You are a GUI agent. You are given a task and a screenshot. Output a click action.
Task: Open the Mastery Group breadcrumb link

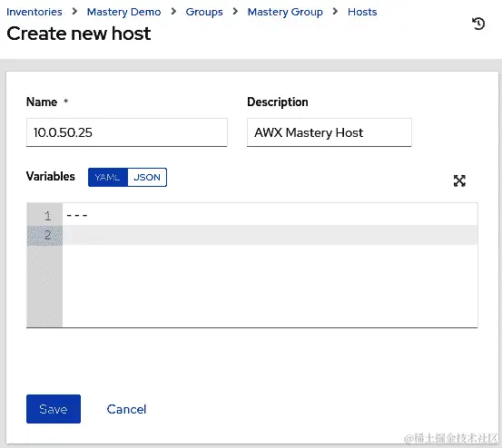coord(285,12)
